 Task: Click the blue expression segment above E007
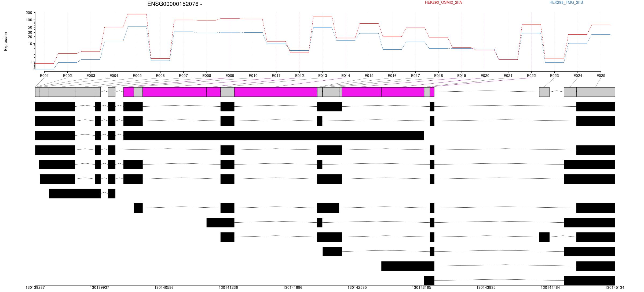tap(183, 32)
